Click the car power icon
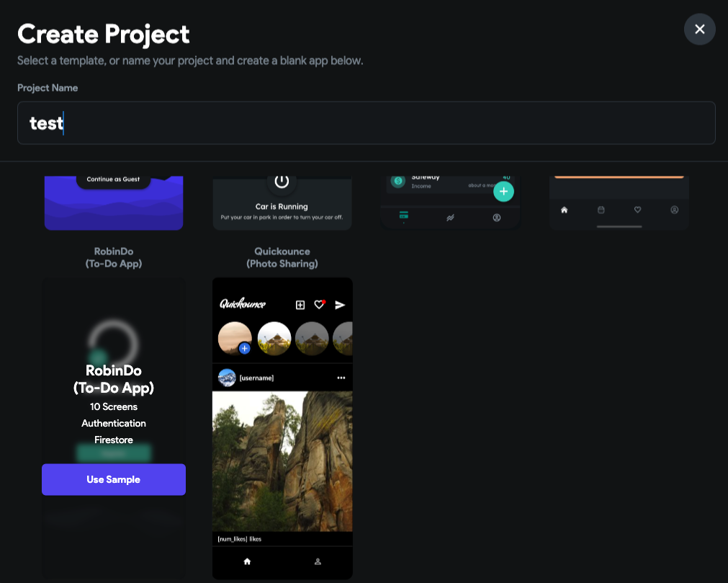The width and height of the screenshot is (728, 583). (282, 181)
